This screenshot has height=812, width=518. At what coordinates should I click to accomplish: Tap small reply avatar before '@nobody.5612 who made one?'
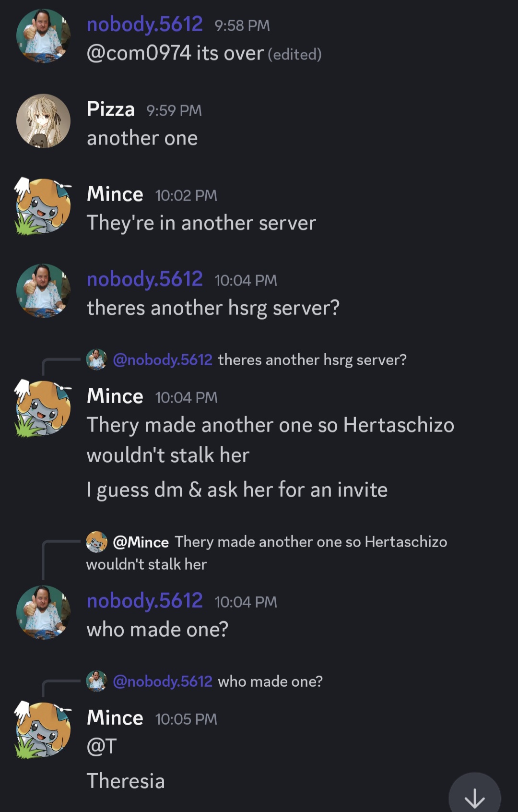coord(96,681)
